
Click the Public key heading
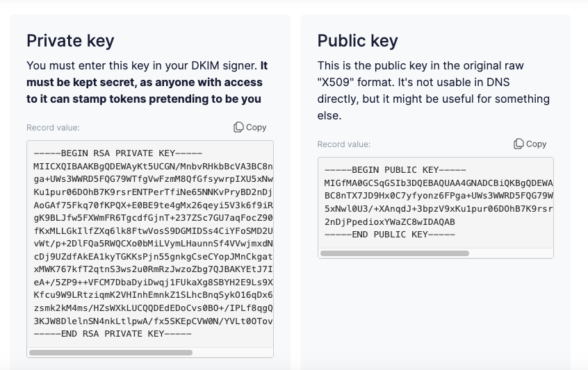tap(357, 40)
